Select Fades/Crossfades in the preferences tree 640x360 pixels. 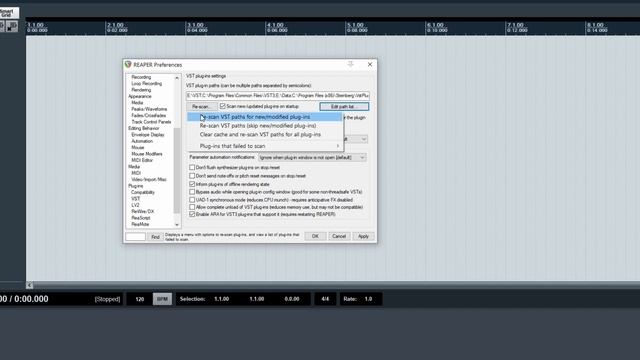[149, 116]
